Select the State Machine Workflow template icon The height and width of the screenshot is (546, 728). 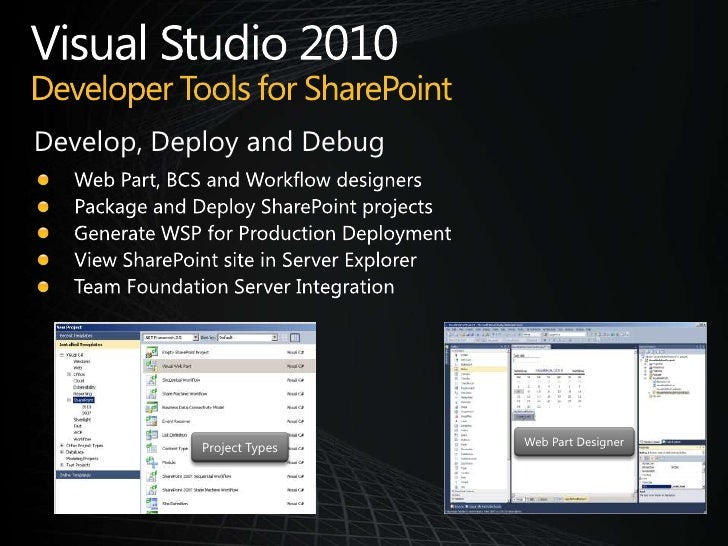pyautogui.click(x=152, y=393)
